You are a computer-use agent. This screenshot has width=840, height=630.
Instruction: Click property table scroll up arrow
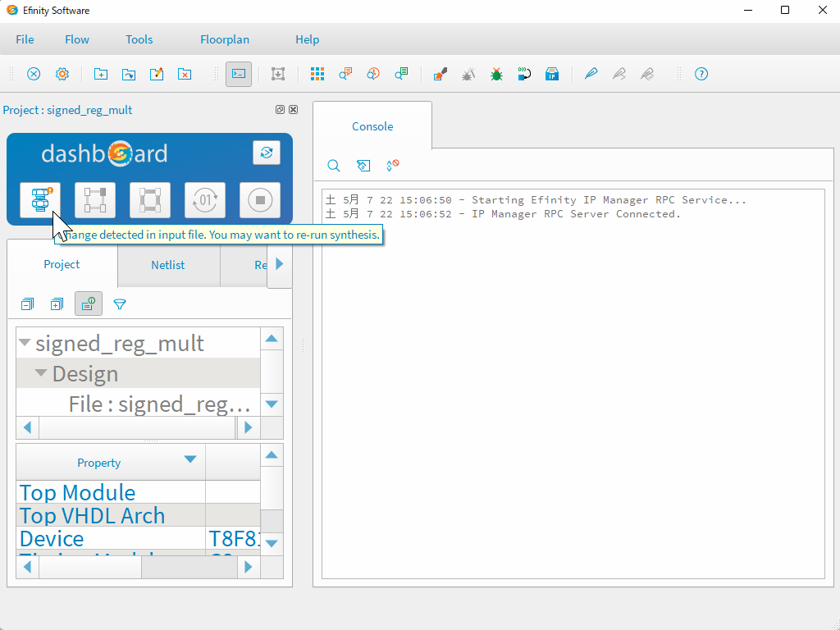tap(272, 455)
